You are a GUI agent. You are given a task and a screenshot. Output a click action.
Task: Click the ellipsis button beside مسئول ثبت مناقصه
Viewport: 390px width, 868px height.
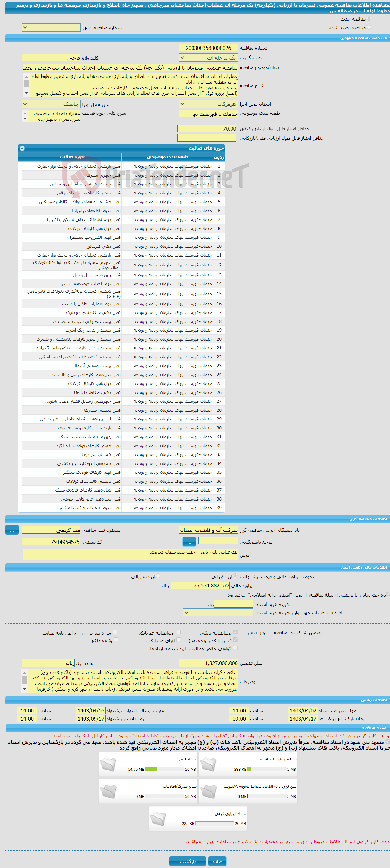coord(12,530)
